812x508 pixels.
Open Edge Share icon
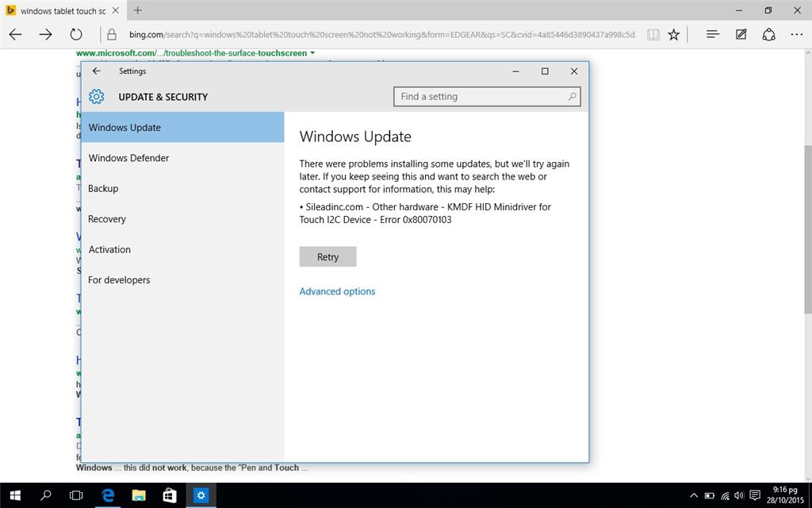768,34
